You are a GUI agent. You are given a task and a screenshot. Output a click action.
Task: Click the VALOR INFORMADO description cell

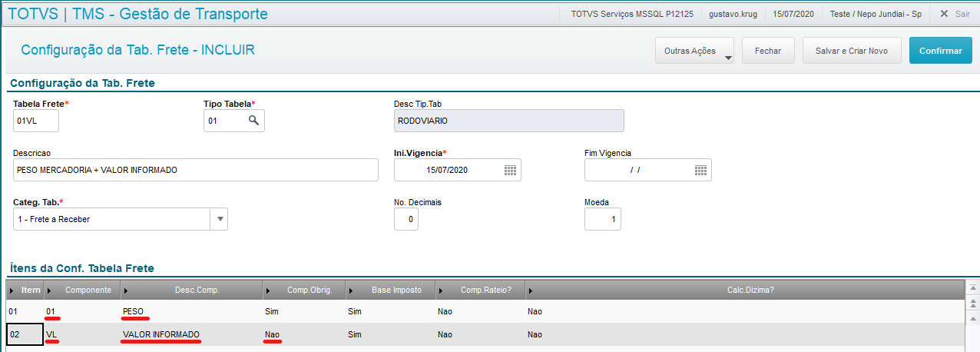coord(191,335)
